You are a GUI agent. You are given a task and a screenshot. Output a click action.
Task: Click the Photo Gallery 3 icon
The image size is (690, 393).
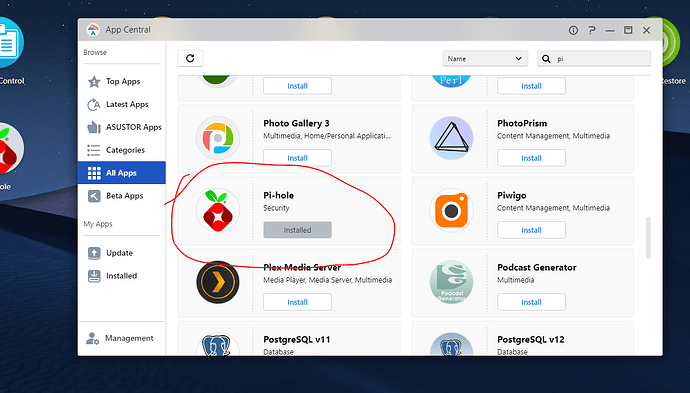click(217, 138)
